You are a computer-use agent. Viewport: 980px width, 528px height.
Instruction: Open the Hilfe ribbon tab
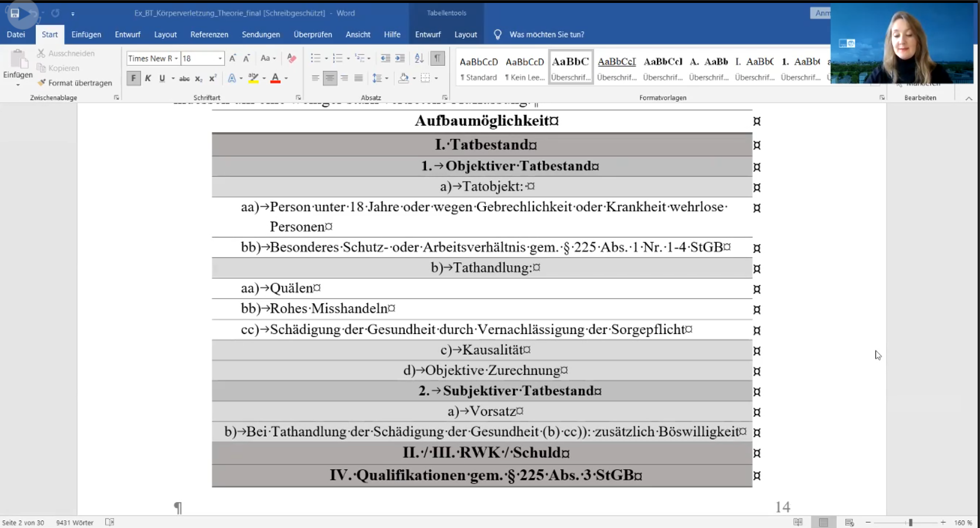392,35
